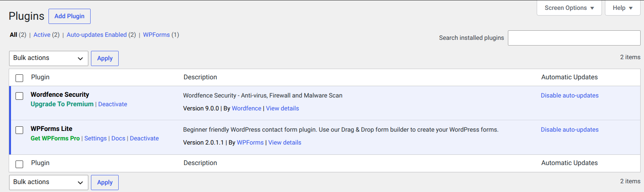The width and height of the screenshot is (644, 192).
Task: Open Upgrade To Premium link
Action: point(62,104)
